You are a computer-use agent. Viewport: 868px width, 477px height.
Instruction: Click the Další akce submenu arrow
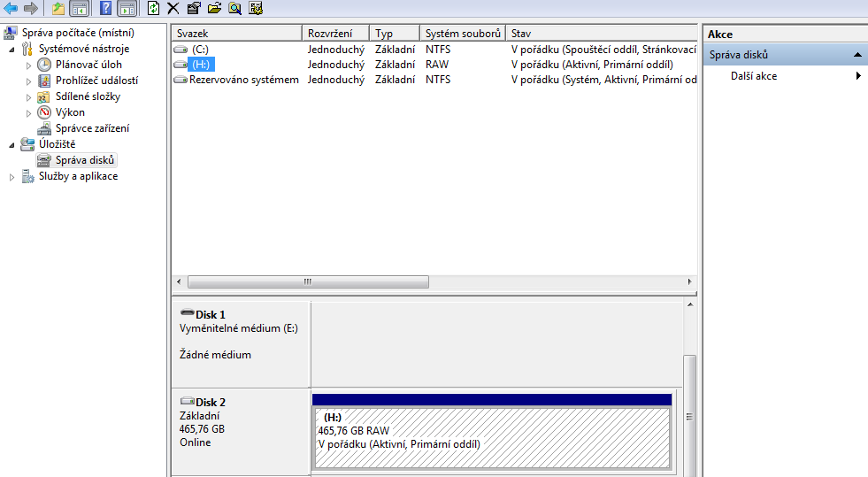[x=858, y=76]
